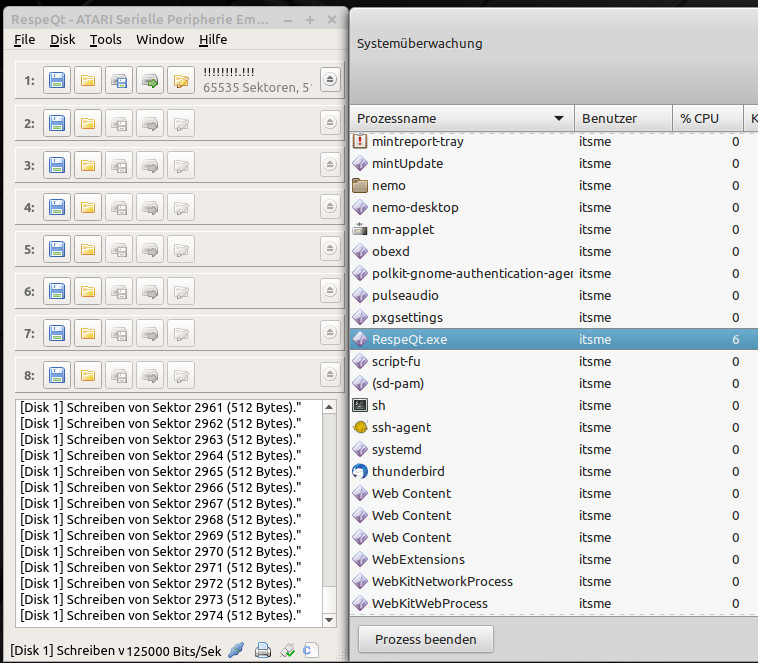Mount a disk image in drive 4

(x=57, y=207)
